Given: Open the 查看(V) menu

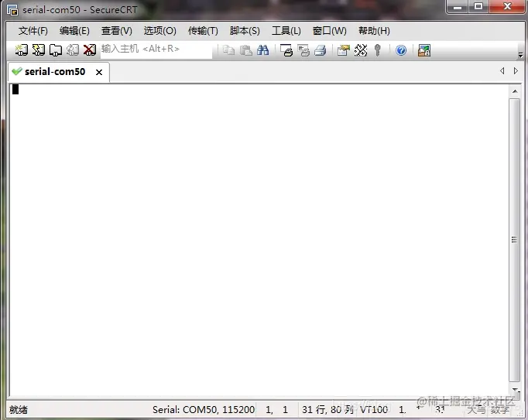Looking at the screenshot, I should pyautogui.click(x=116, y=31).
